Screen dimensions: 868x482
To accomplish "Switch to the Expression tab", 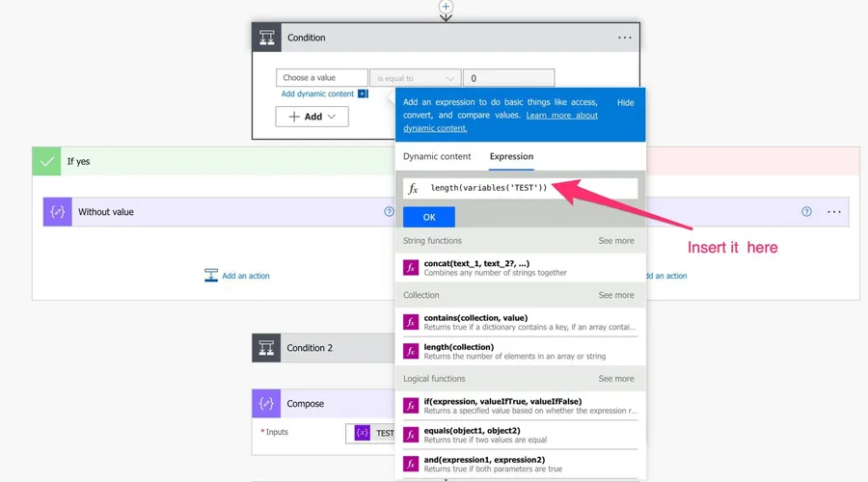I will click(x=511, y=156).
